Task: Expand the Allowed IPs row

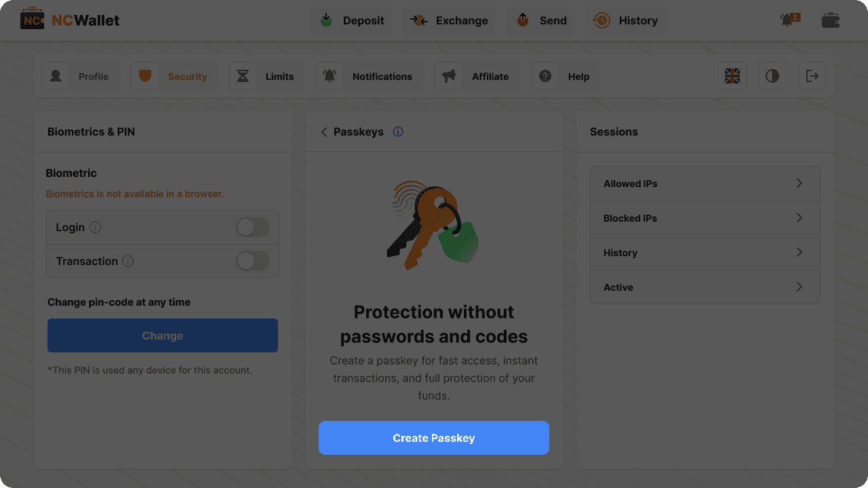Action: [x=705, y=184]
